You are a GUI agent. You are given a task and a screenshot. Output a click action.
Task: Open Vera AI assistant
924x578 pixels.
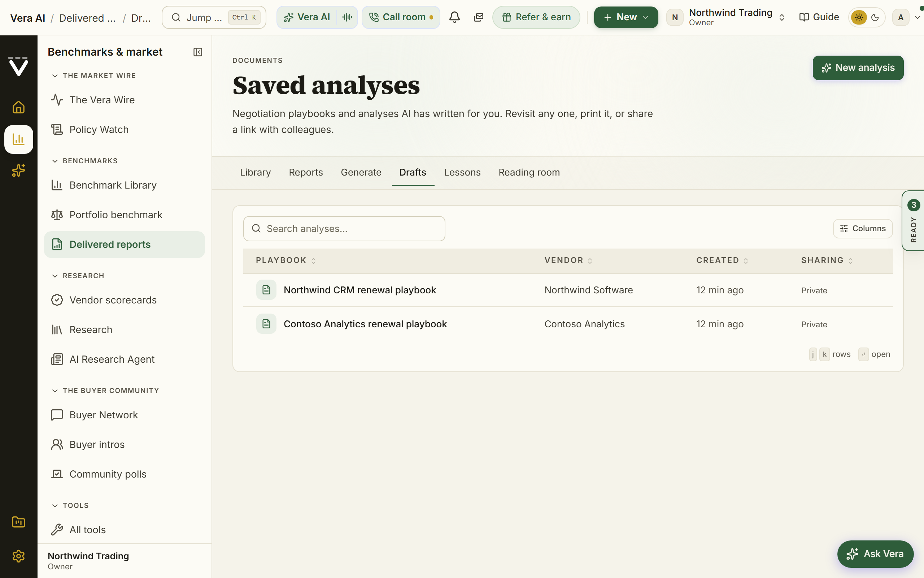[x=307, y=17]
